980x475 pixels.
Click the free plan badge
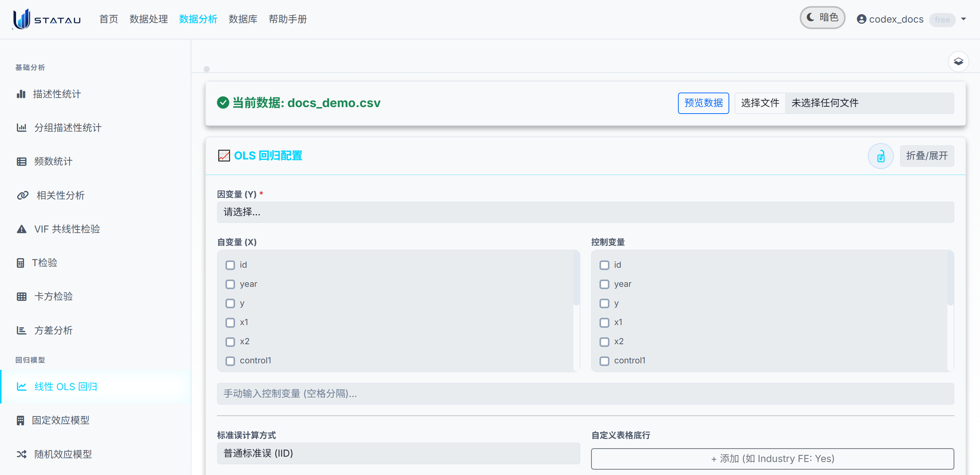tap(942, 20)
